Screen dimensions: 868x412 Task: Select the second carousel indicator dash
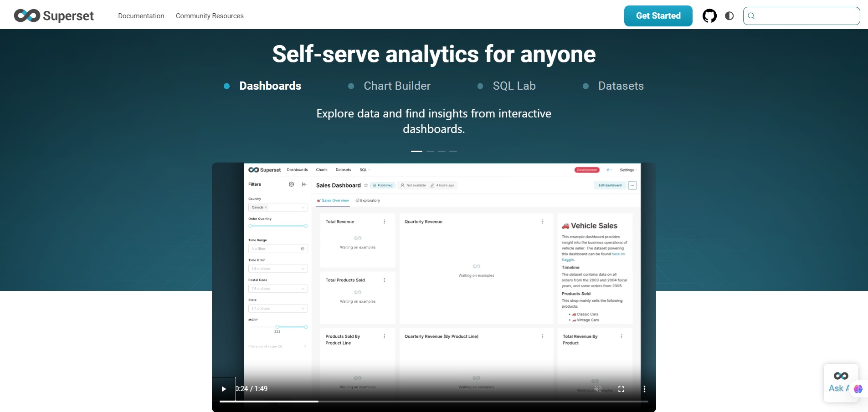click(431, 151)
